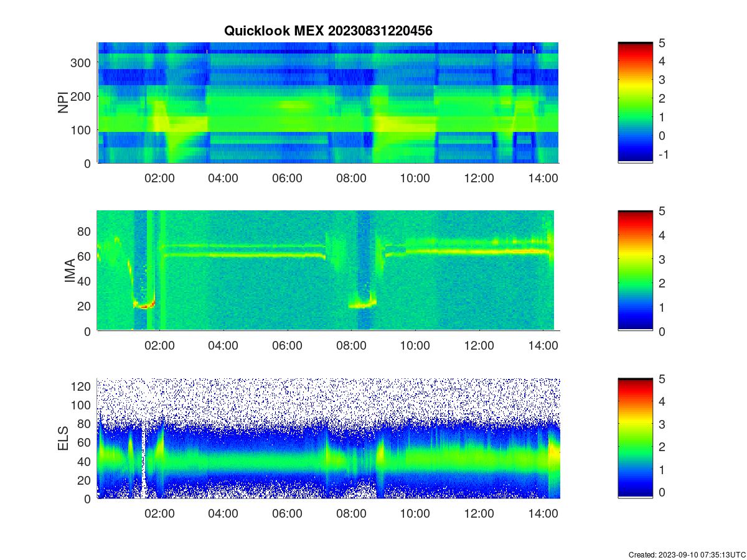Click the "5" tick on the NPI colorbar
Image resolution: width=747 pixels, height=560 pixels.
[x=662, y=42]
